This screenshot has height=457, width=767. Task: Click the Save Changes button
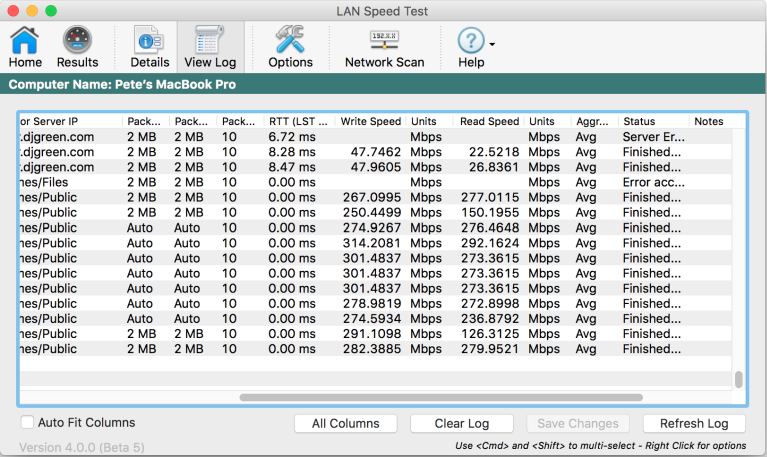tap(578, 423)
